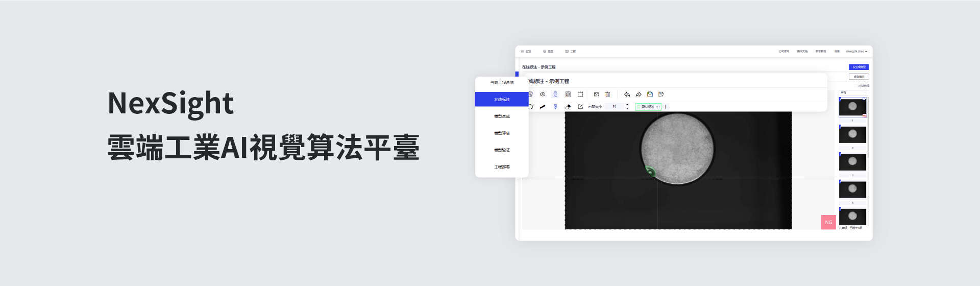Open 模型生成 in side menu
The height and width of the screenshot is (286, 980).
[x=502, y=116]
